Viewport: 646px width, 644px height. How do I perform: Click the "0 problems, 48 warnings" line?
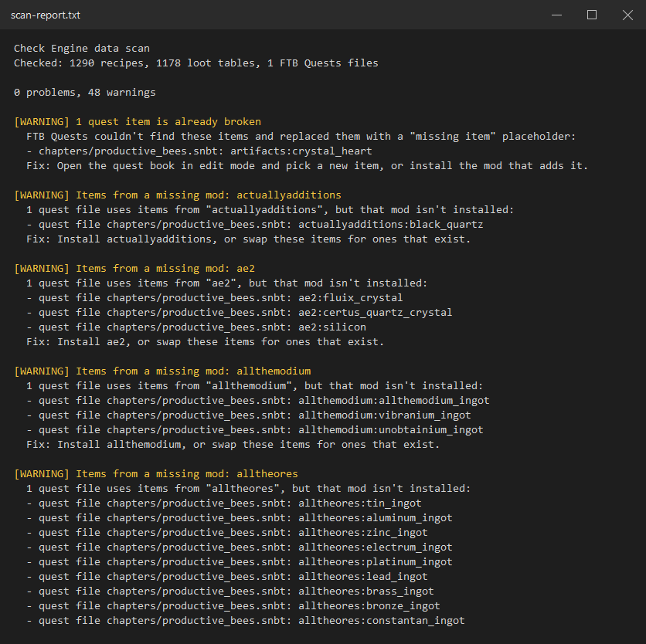click(84, 92)
